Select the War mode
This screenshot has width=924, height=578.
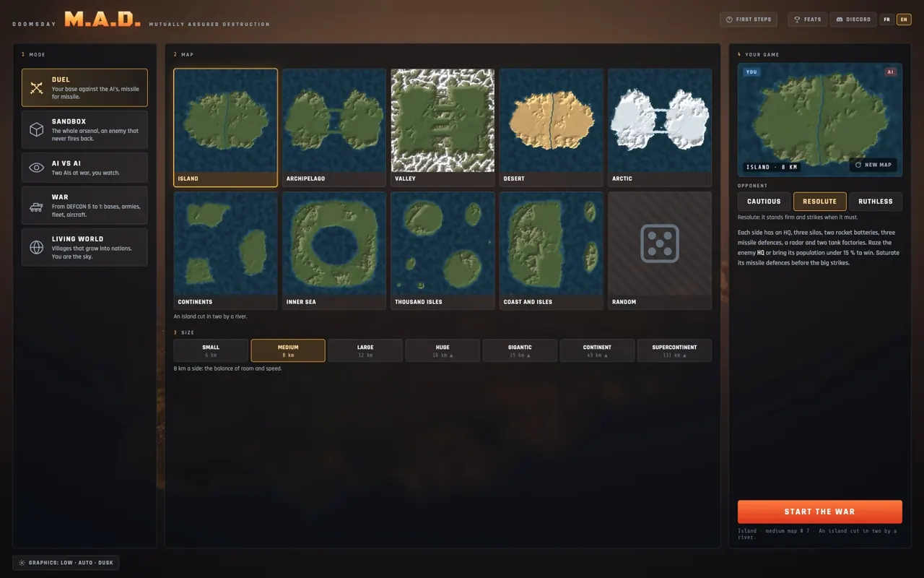click(84, 206)
